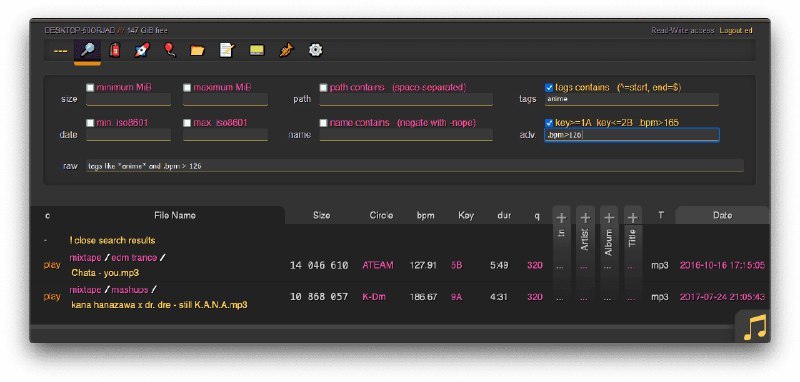Open the gear settings tab
This screenshot has height=382, width=800.
click(x=315, y=50)
